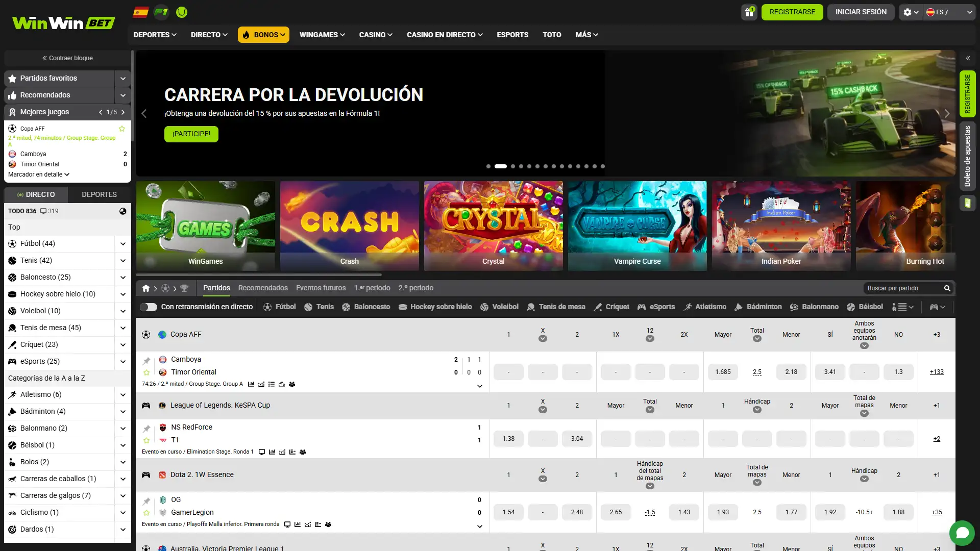This screenshot has height=551, width=980.
Task: Filter matches by Críquet
Action: point(611,307)
